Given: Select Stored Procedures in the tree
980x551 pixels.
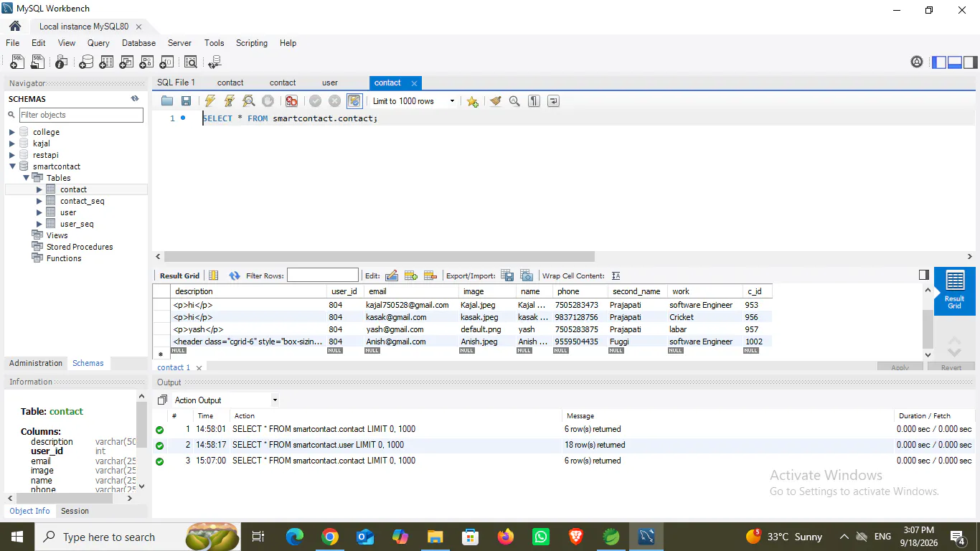Looking at the screenshot, I should click(80, 247).
